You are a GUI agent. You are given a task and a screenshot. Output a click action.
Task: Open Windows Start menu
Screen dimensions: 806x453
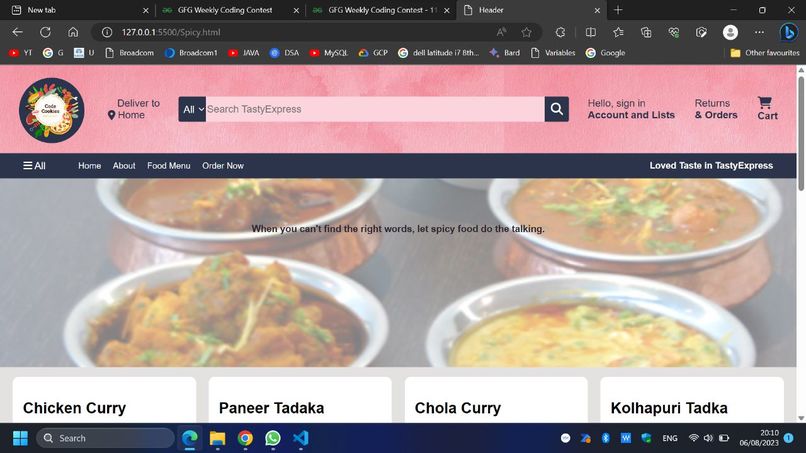click(20, 438)
